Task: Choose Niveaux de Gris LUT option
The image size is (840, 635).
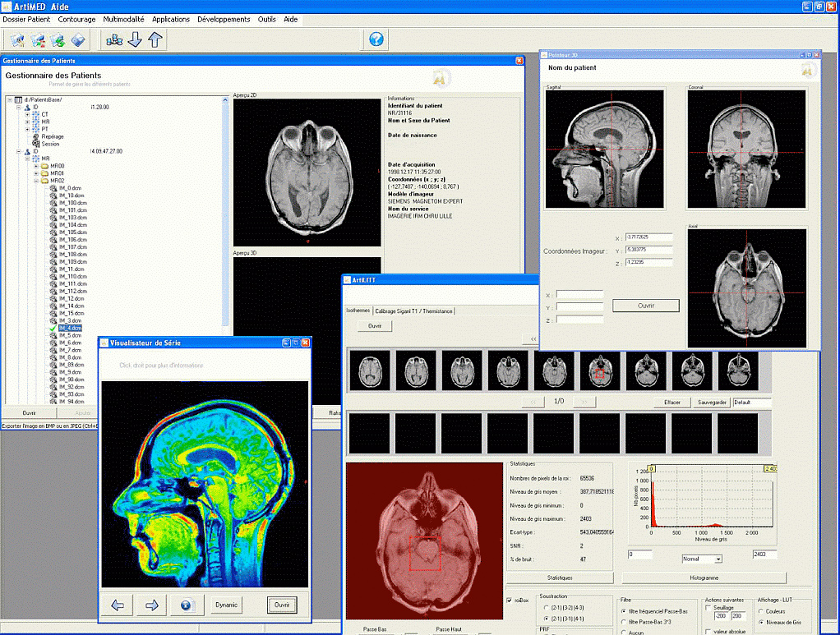Action: (x=761, y=622)
